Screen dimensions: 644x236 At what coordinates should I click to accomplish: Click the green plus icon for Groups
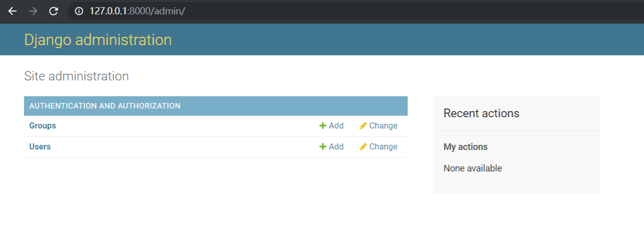[323, 125]
